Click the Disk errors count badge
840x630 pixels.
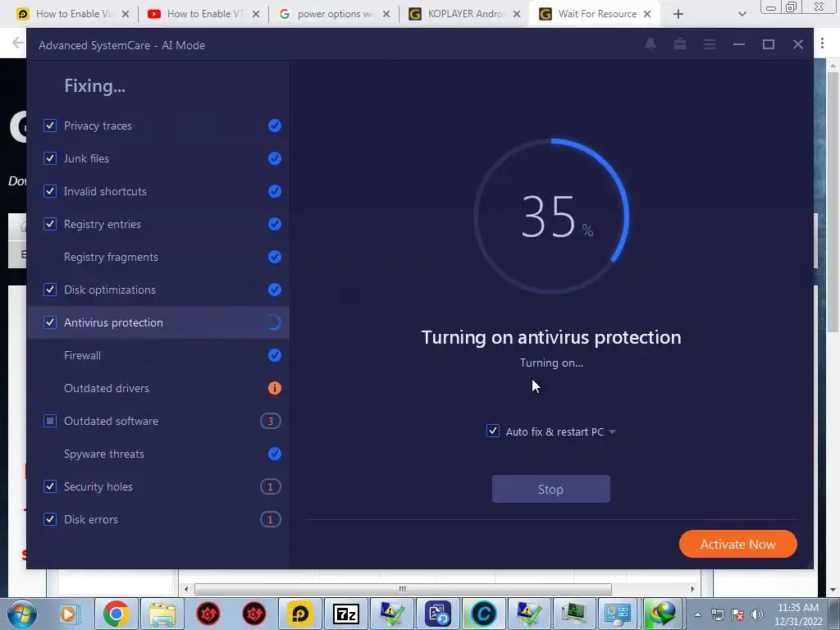point(271,519)
